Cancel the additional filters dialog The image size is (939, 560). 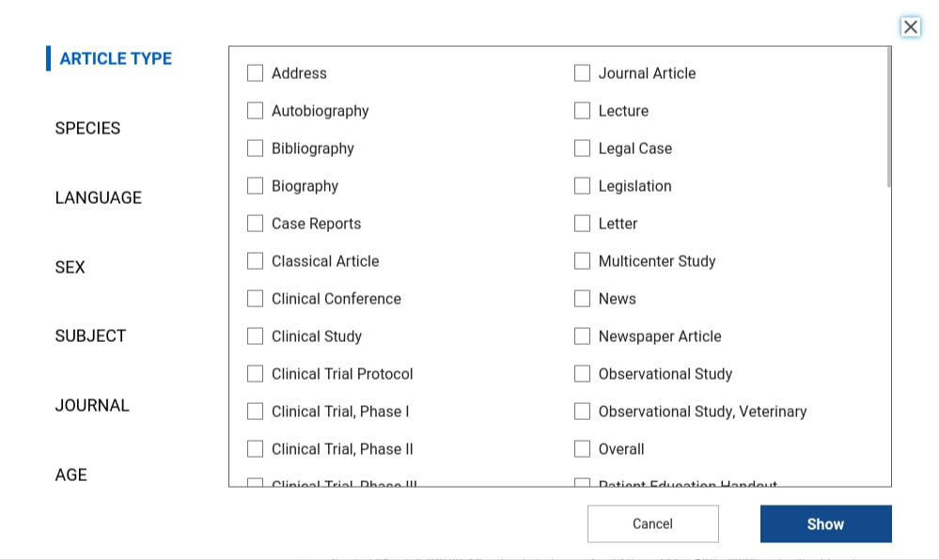click(x=652, y=524)
